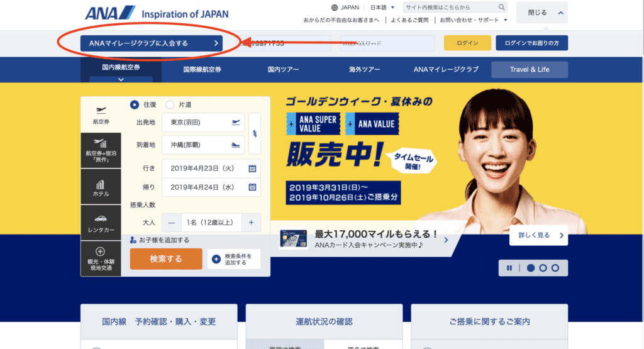Collapse the header with 閉じる
The image size is (644, 349).
(541, 13)
